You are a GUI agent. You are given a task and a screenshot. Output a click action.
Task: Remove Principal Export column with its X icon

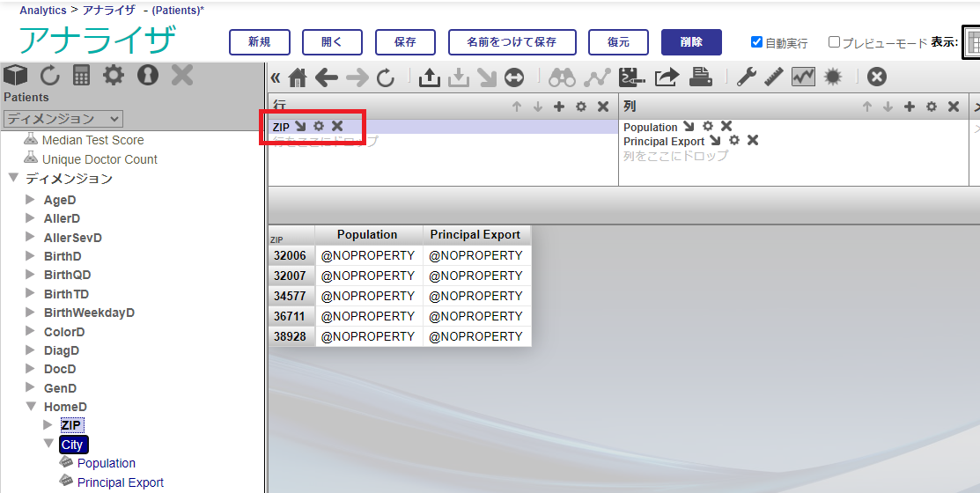(x=753, y=141)
